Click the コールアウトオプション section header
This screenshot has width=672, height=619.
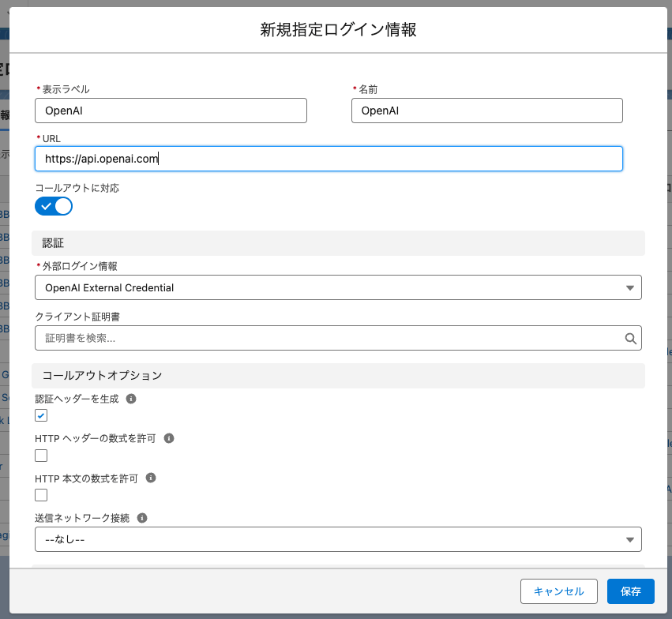point(338,376)
